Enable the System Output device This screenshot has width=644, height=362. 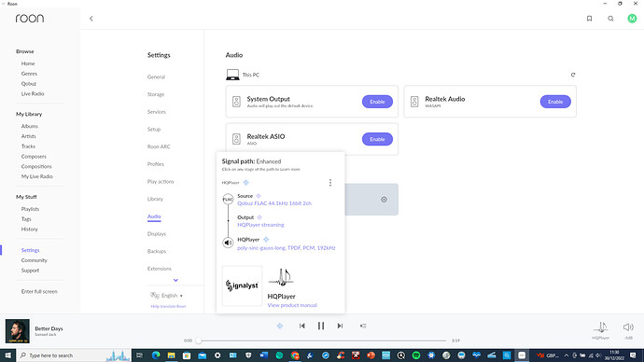click(377, 102)
